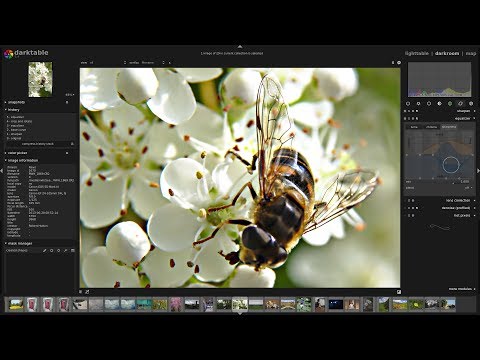Select path tool in mask manager
Viewport: 480px width, 360px height.
tap(66, 250)
